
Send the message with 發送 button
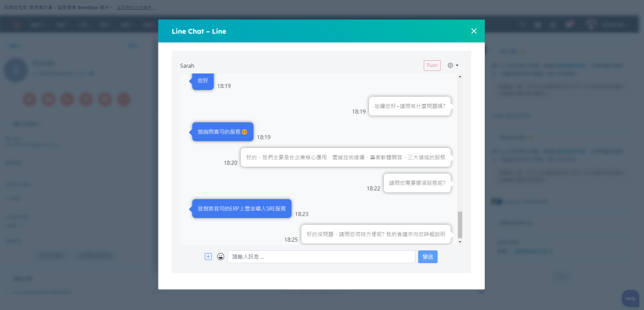click(x=428, y=257)
